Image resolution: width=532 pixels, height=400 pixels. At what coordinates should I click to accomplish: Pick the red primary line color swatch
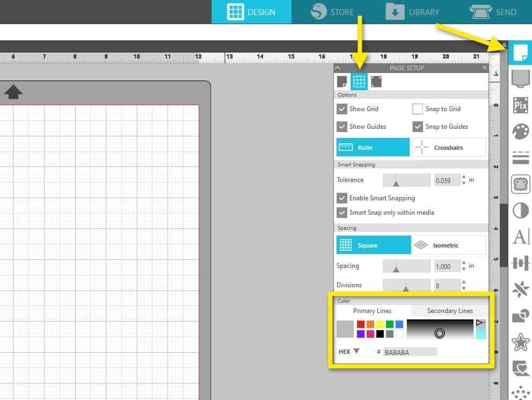[361, 324]
